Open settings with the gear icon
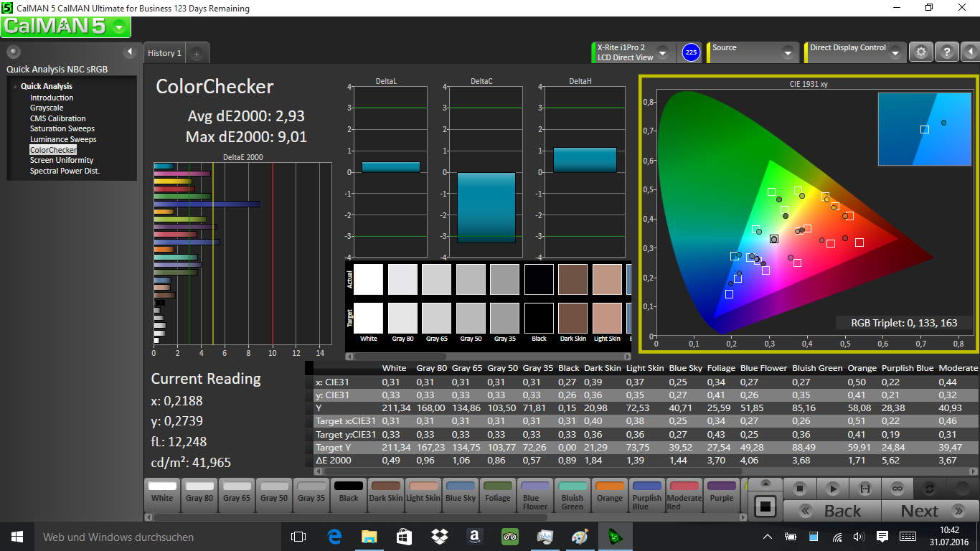Viewport: 980px width, 551px height. pos(921,52)
